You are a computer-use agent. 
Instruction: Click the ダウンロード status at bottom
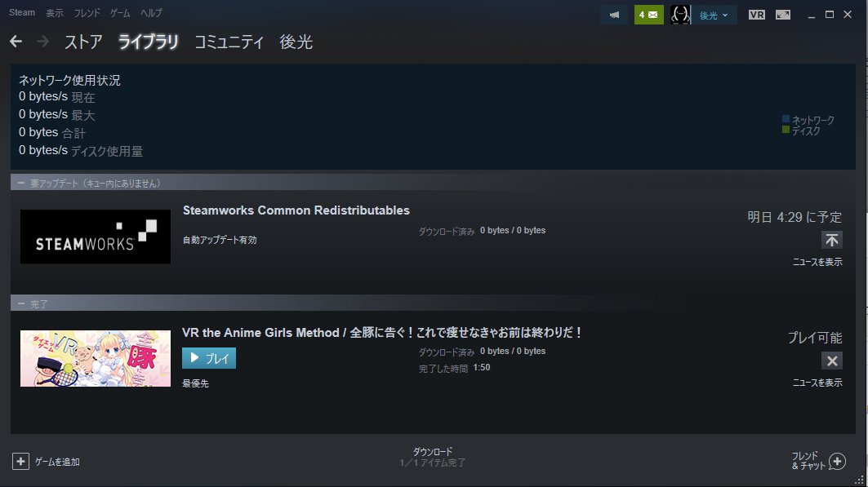pos(432,457)
